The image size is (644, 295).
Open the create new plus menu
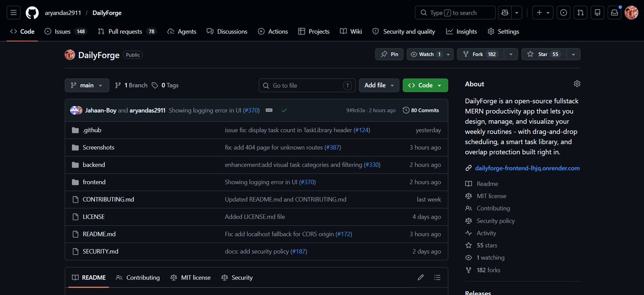pyautogui.click(x=543, y=13)
